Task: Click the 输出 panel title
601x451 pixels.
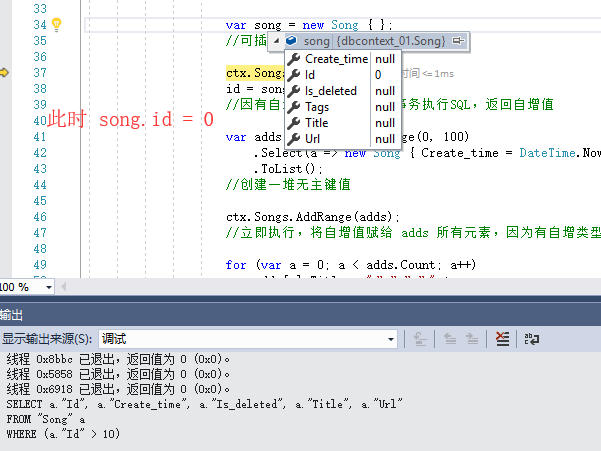Action: tap(11, 315)
